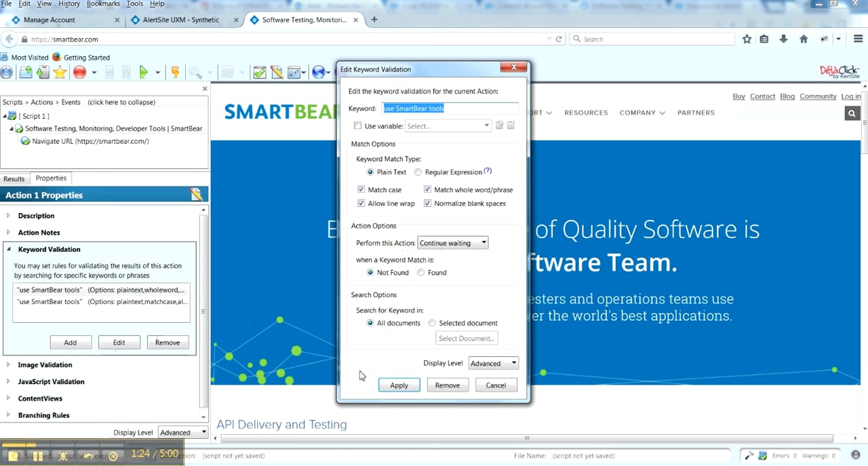868x466 pixels.
Task: Select Navigate URL event in script tree
Action: [90, 141]
